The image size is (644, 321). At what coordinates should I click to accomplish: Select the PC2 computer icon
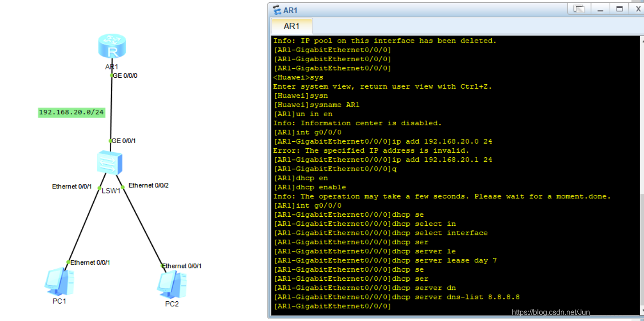point(172,284)
